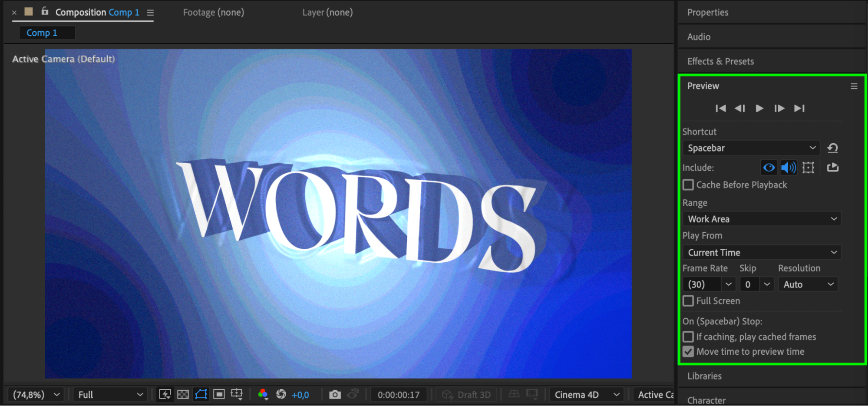
Task: Open the Effects & Presets panel tab
Action: click(720, 62)
